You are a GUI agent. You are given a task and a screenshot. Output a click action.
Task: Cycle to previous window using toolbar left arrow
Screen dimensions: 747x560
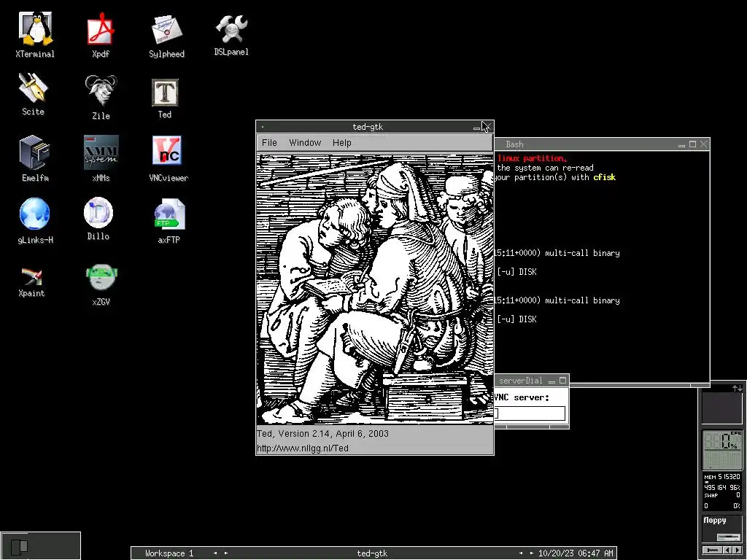tap(521, 553)
